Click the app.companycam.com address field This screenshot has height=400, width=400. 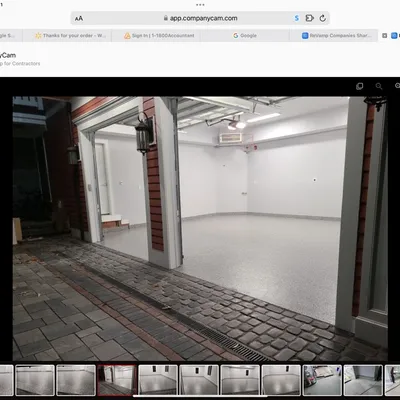click(200, 18)
